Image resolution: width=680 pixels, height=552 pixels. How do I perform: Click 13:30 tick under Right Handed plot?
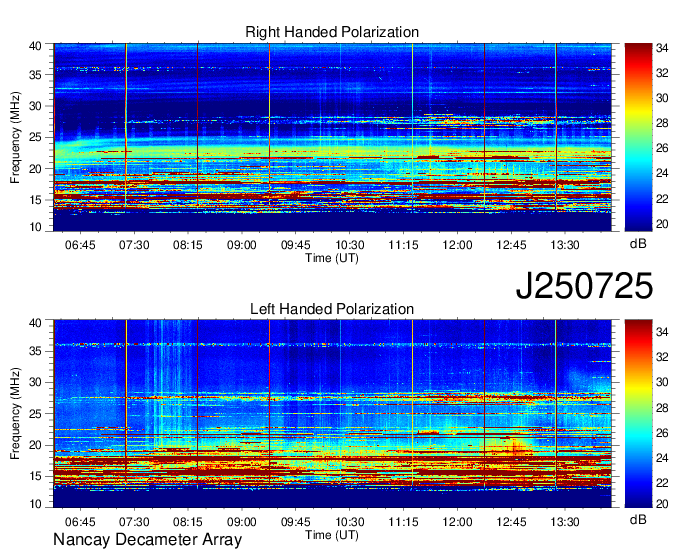click(x=565, y=245)
